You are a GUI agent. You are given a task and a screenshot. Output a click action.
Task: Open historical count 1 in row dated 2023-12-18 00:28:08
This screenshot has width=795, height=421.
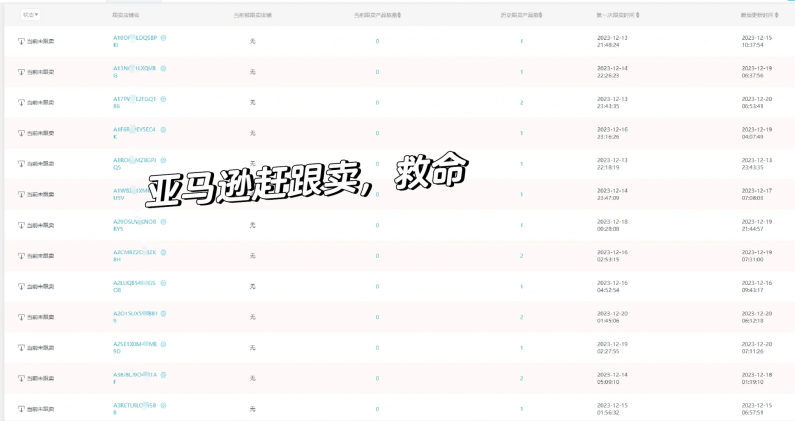[x=521, y=225]
